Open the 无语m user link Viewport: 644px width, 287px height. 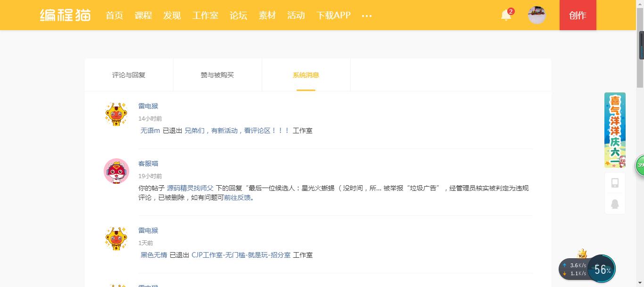coord(150,131)
